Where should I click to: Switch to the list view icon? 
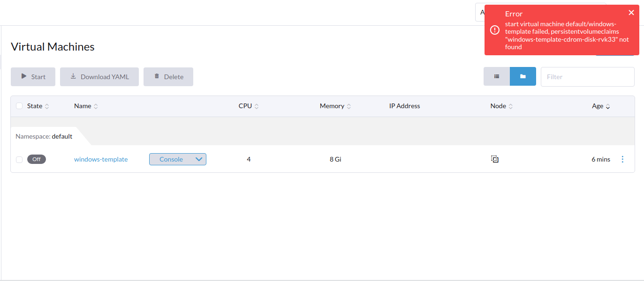point(497,76)
